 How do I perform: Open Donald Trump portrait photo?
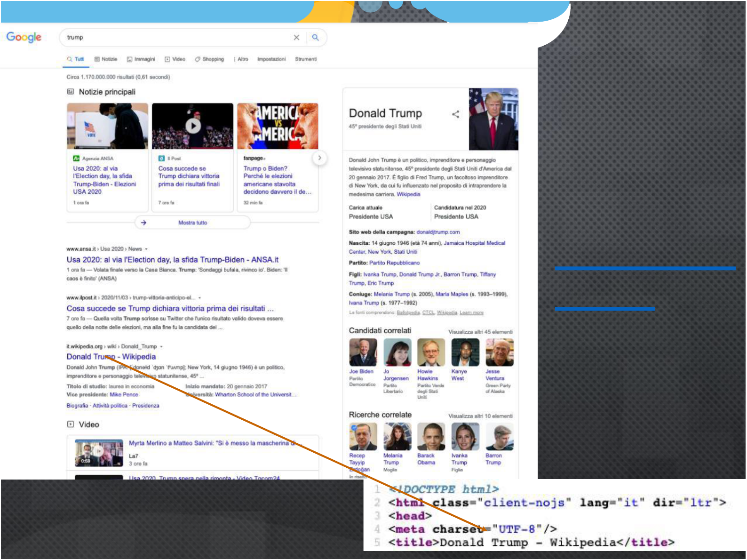pyautogui.click(x=493, y=120)
